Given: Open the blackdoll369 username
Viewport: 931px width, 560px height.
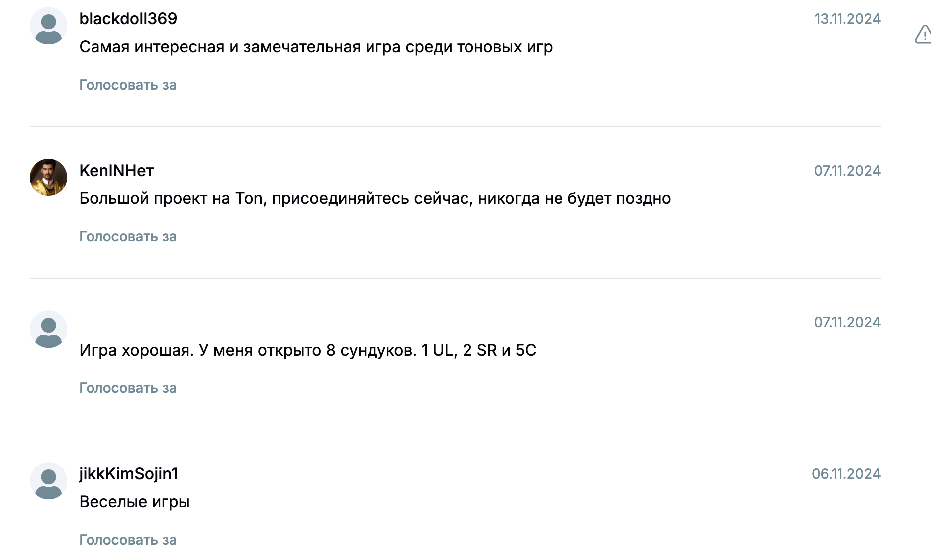Looking at the screenshot, I should [x=128, y=19].
